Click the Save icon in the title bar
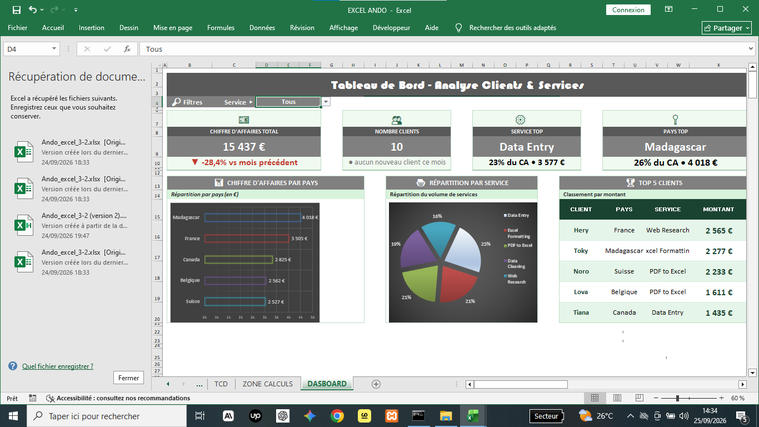Screen dimensions: 759x427 coord(16,10)
